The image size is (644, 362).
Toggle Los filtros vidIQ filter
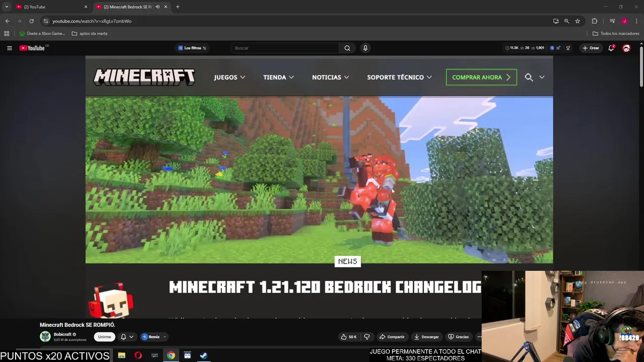(x=192, y=48)
